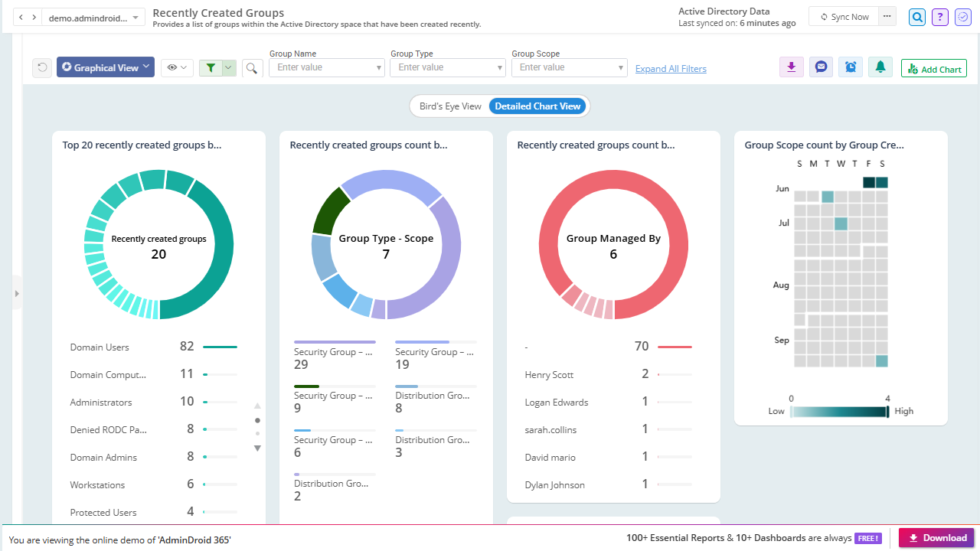Click the Add Chart button
The width and height of the screenshot is (980, 551).
(934, 69)
